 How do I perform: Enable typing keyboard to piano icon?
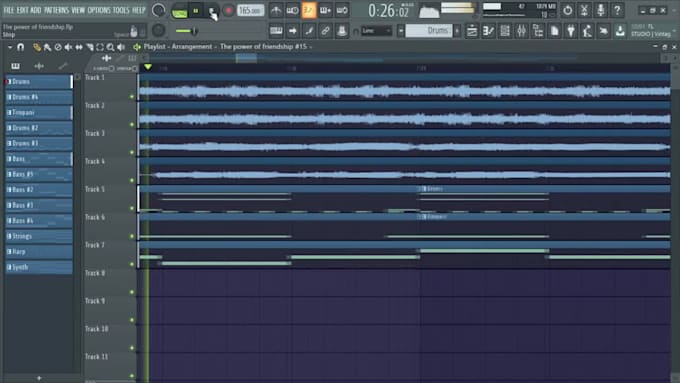[276, 31]
